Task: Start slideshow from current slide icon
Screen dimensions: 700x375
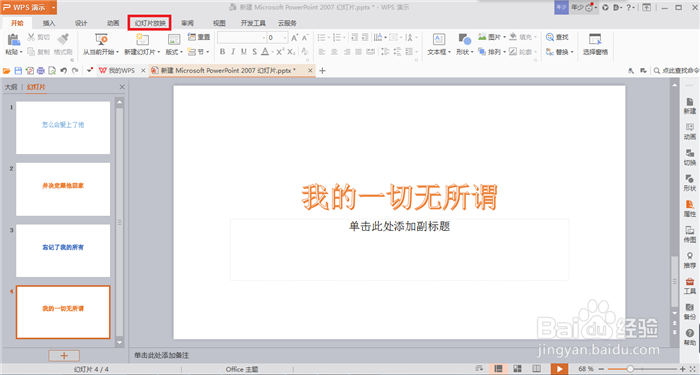Action: click(100, 39)
